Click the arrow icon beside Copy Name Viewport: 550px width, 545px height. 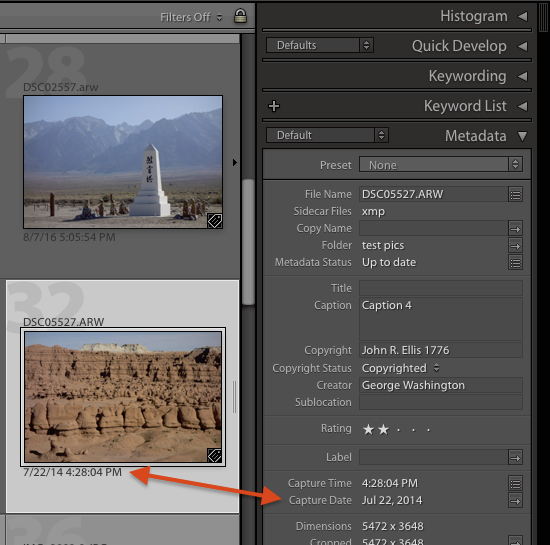click(x=515, y=229)
